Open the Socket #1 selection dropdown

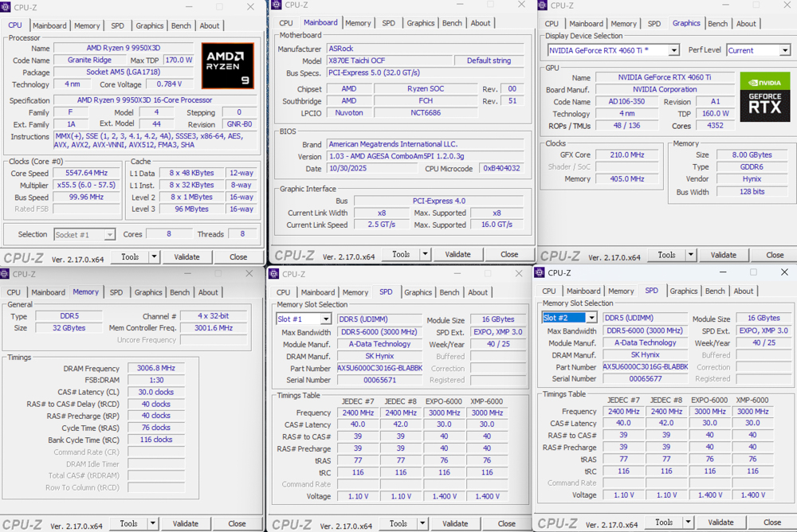[x=109, y=235]
